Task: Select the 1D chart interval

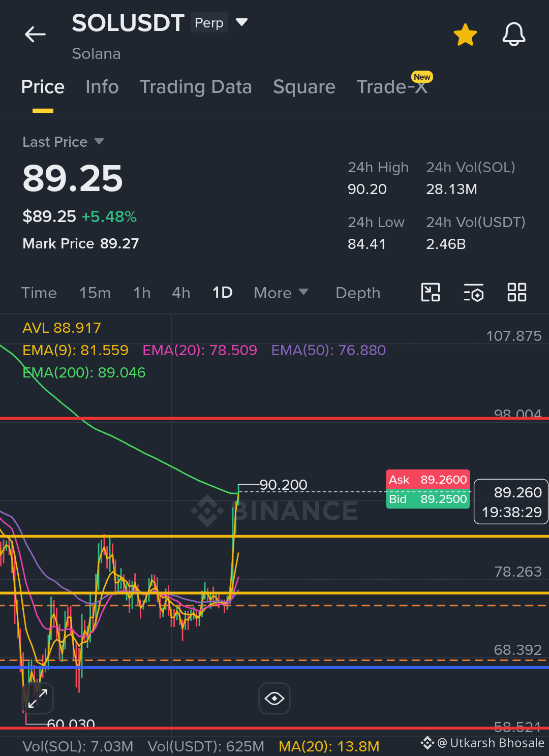Action: (x=222, y=293)
